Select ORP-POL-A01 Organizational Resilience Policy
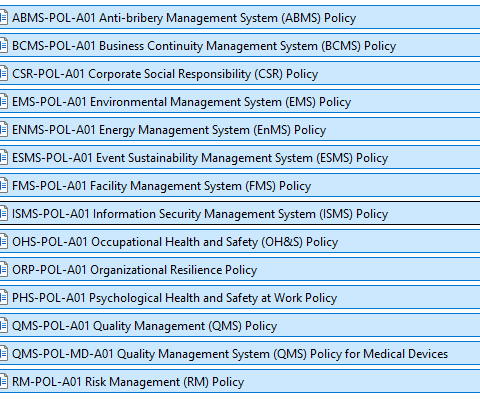Screen dimensions: 480x408 coord(240,269)
